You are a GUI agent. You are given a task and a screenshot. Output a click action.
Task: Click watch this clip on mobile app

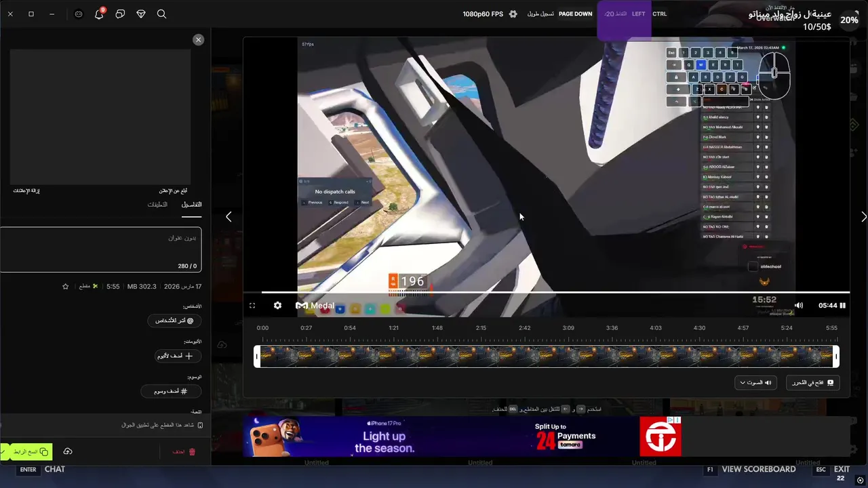coord(162,425)
